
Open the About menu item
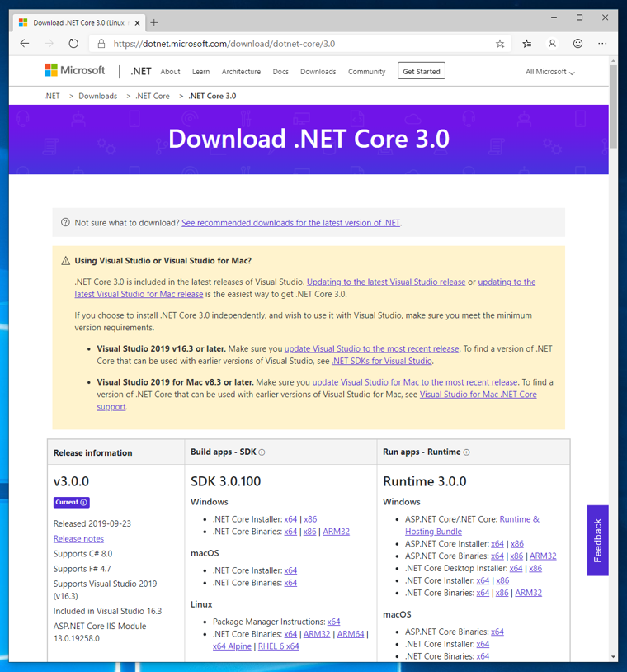[x=170, y=72]
